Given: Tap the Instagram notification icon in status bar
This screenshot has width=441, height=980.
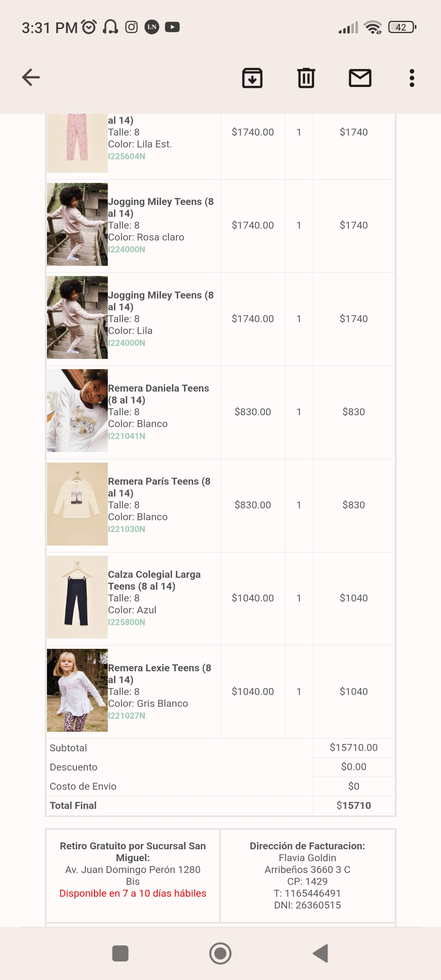Looking at the screenshot, I should coord(131,27).
